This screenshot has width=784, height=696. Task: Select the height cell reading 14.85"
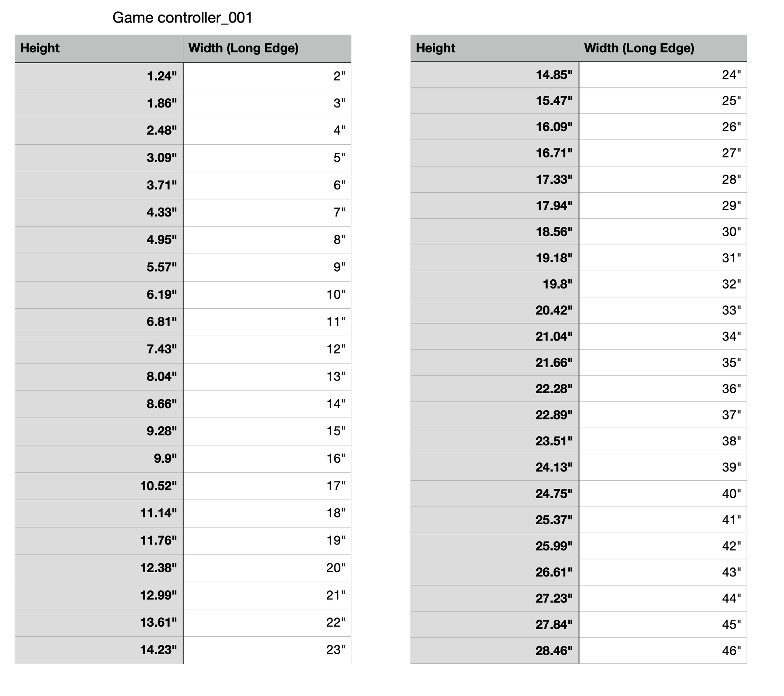[494, 75]
